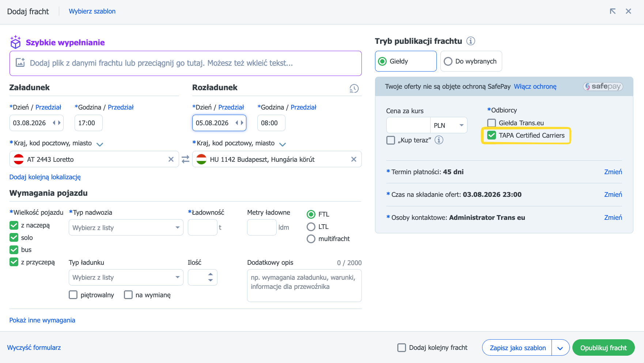Open the PLN currency dropdown

(449, 125)
